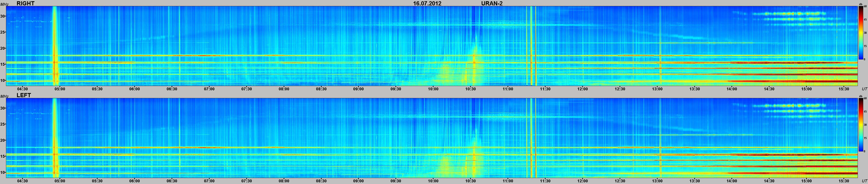The width and height of the screenshot is (868, 184).
Task: Click 13:00 tick under the RIGHT panel
Action: tap(657, 89)
